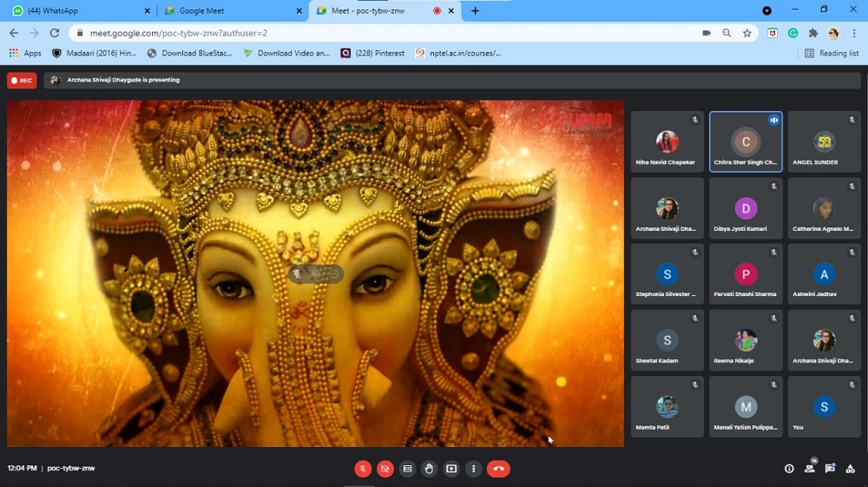Open Download BlueStacks bookmark
Screen dimensions: 868x487
[x=190, y=53]
